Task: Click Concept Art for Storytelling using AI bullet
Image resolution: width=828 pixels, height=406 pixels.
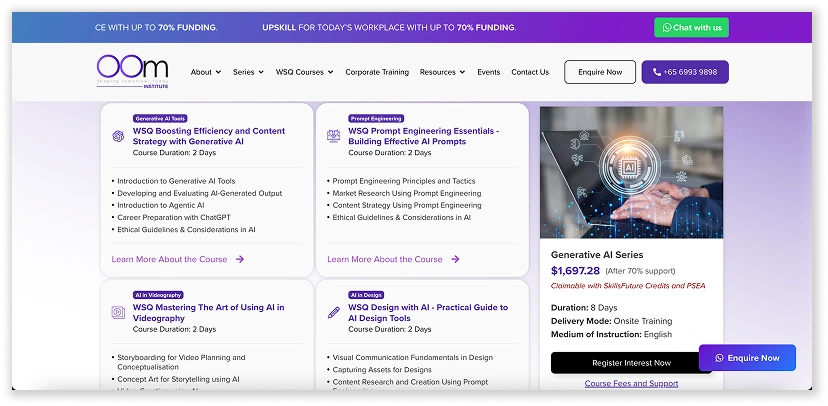Action: tap(178, 379)
